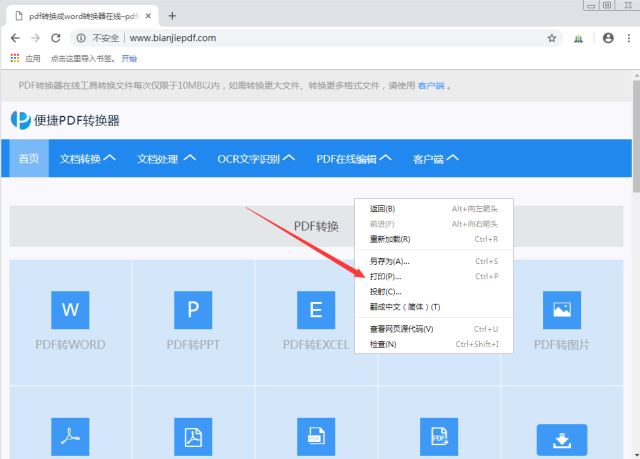This screenshot has height=459, width=640.
Task: Choose 重新加载(R) in context menu
Action: pos(434,239)
